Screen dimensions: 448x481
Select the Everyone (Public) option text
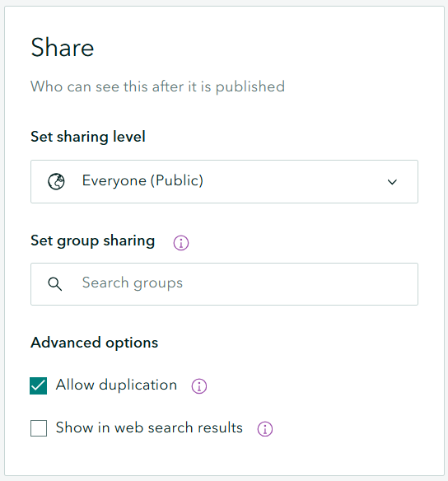click(x=142, y=180)
